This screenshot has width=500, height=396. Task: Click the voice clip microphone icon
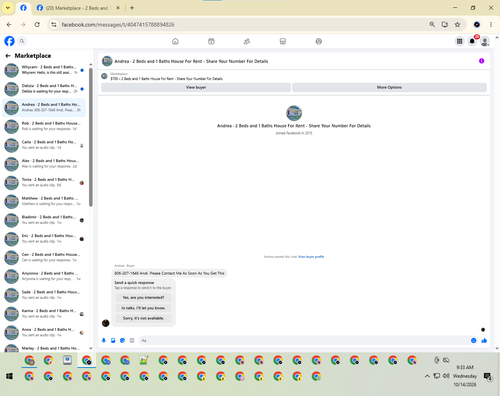(104, 340)
